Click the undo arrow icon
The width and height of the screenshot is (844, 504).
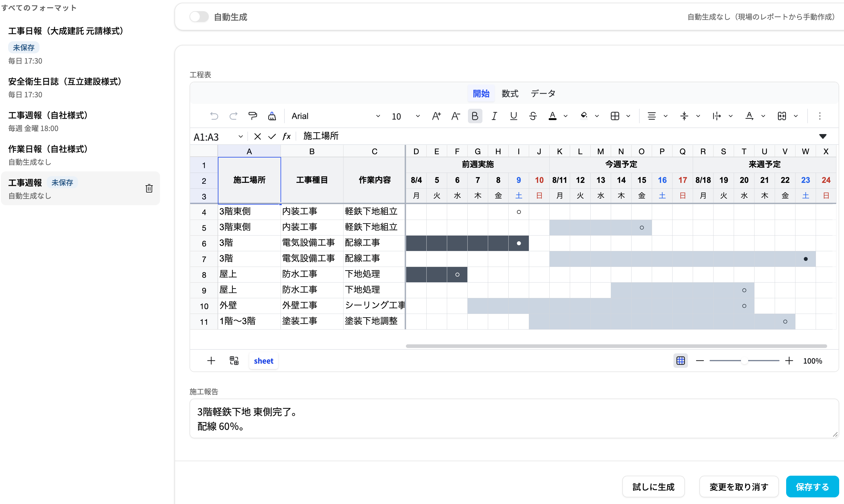214,116
